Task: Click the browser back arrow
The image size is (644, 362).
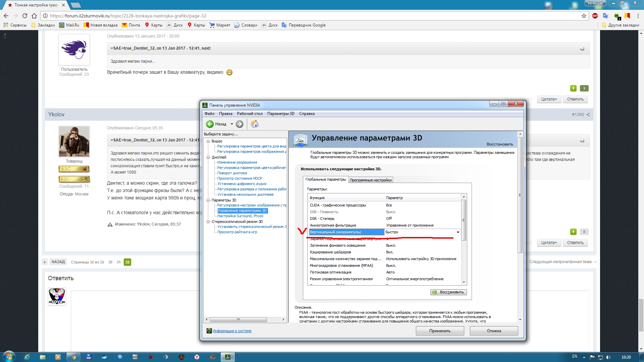Action: tap(6, 16)
